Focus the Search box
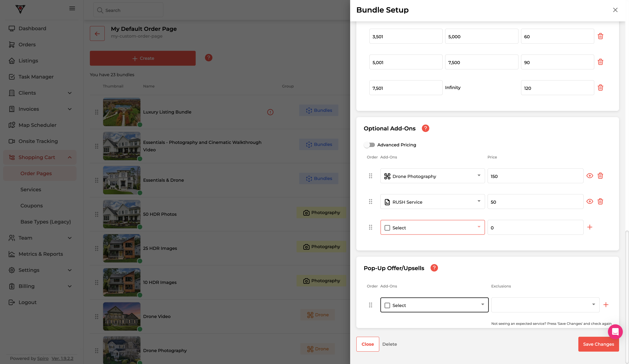 pos(128,10)
